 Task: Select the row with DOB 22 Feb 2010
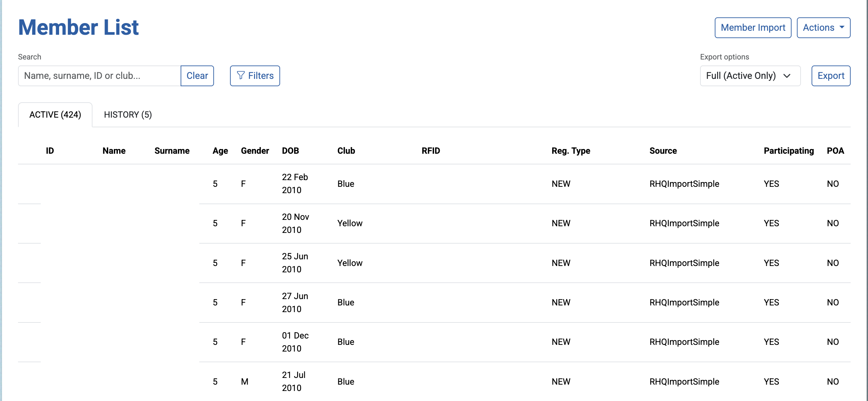(434, 184)
